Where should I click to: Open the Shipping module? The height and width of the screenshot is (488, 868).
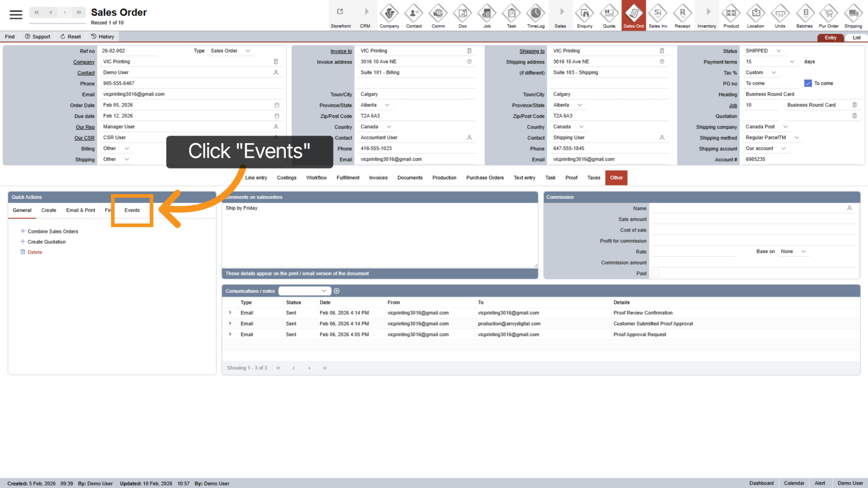pyautogui.click(x=853, y=15)
